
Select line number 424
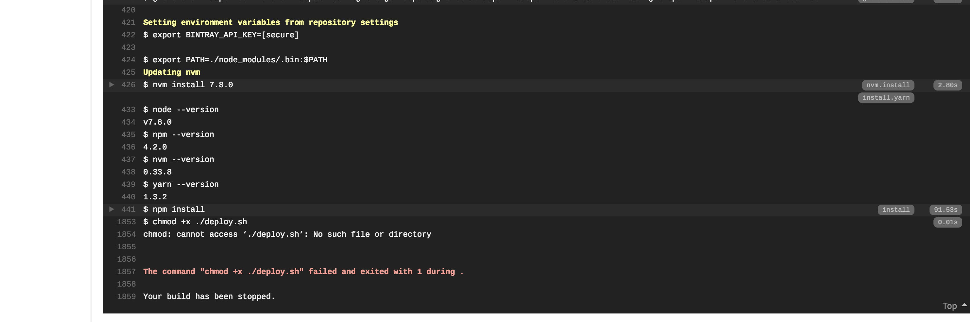(x=128, y=60)
